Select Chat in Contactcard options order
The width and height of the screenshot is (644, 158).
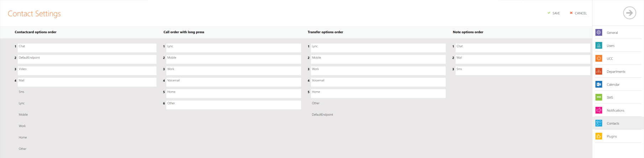(87, 48)
